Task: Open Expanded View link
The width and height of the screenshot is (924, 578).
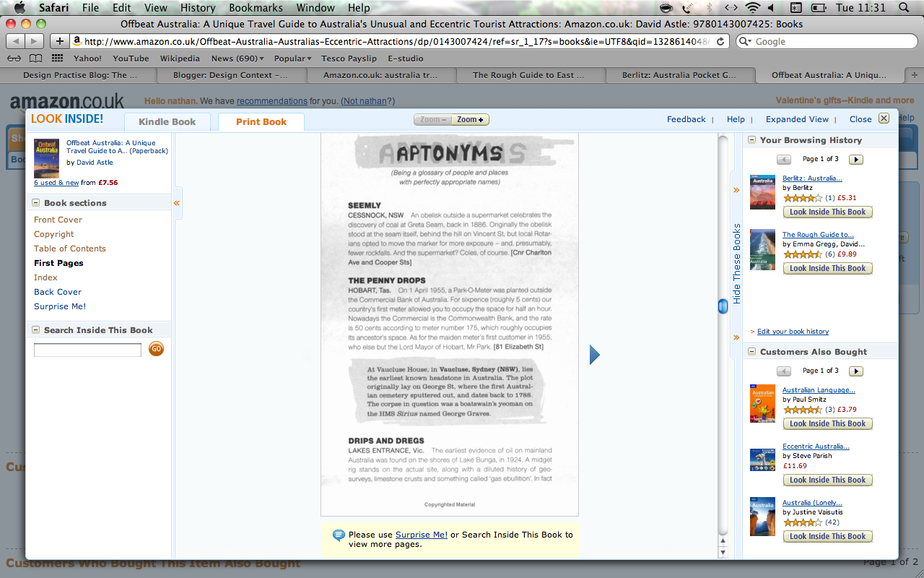Action: pos(797,119)
